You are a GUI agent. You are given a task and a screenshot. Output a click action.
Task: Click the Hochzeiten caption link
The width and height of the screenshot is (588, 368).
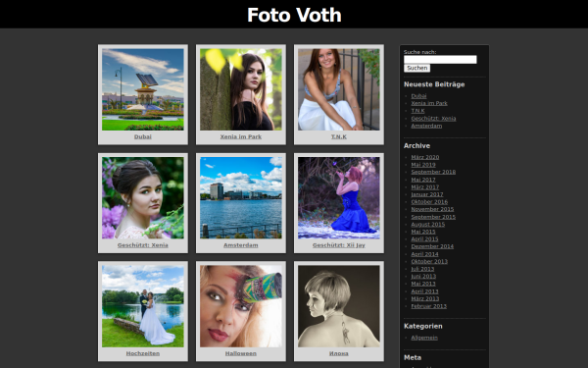(143, 353)
